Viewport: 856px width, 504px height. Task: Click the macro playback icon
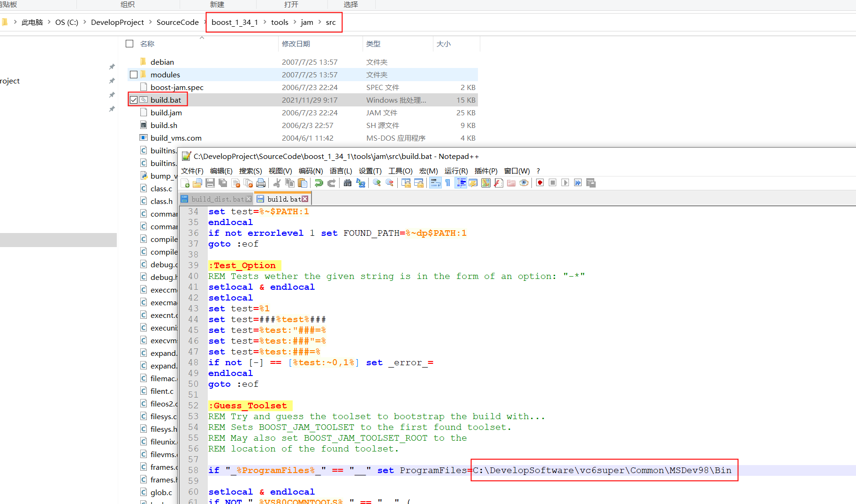click(565, 183)
